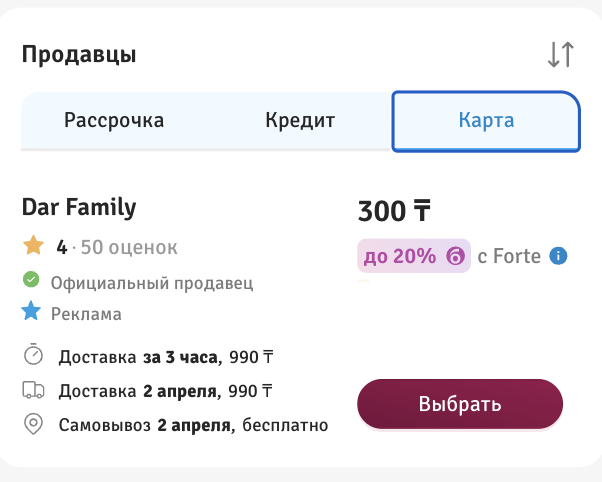
Task: Select the Карта payment tab
Action: (486, 121)
